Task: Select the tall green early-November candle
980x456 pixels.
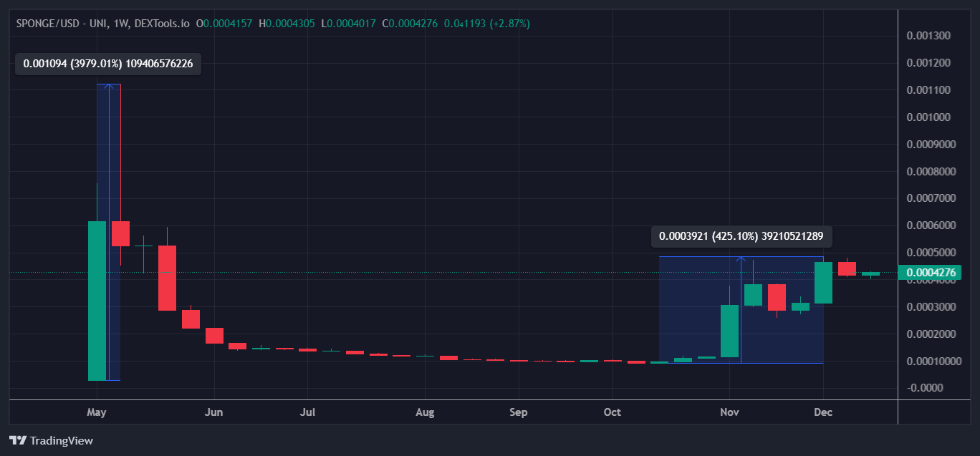Action: [729, 331]
